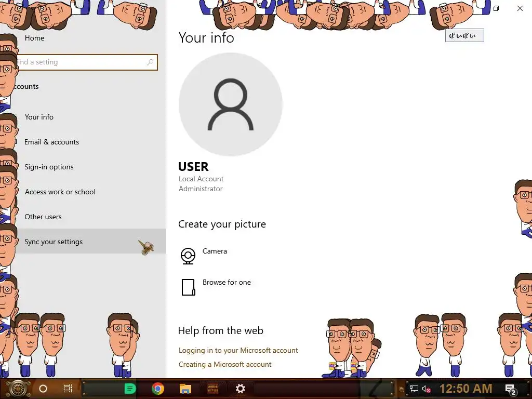532x399 pixels.
Task: Click the Help from the web heading
Action: tap(220, 330)
